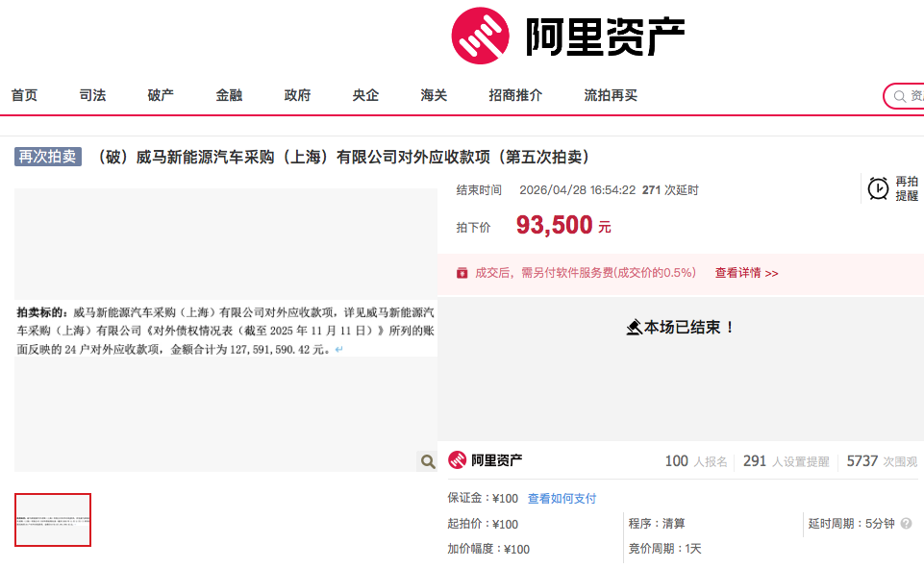Click help question mark next to 延时周期
924x568 pixels.
906,524
